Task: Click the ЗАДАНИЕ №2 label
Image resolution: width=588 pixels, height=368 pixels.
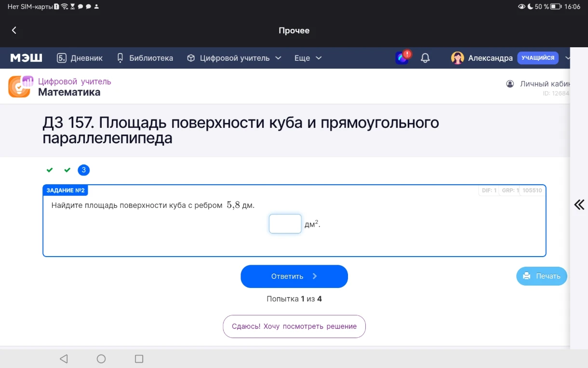Action: click(66, 191)
